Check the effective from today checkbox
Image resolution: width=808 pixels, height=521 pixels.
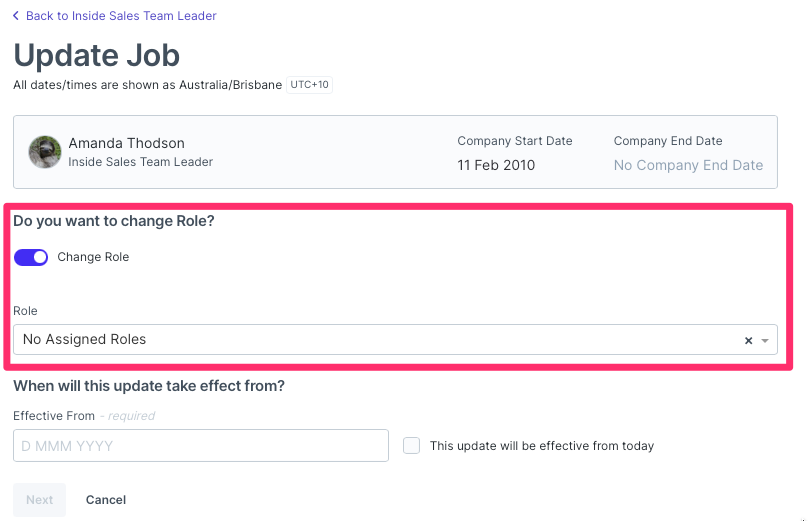[x=411, y=445]
